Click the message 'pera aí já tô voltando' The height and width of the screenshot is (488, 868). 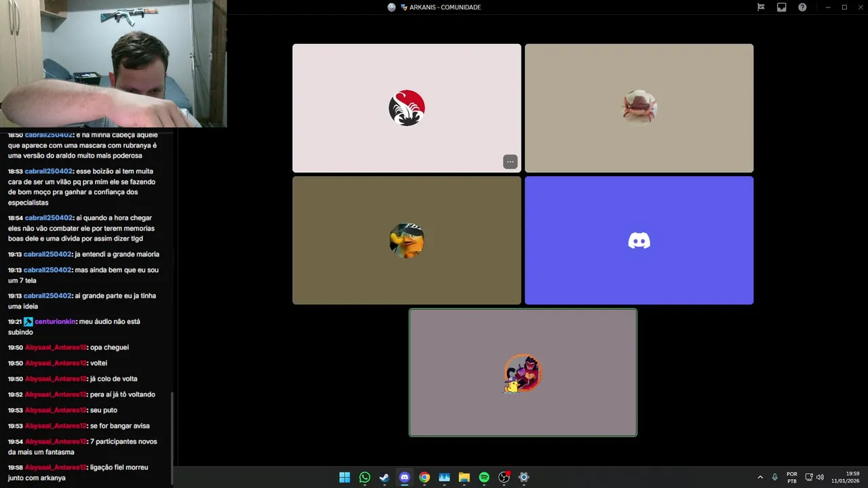[123, 394]
